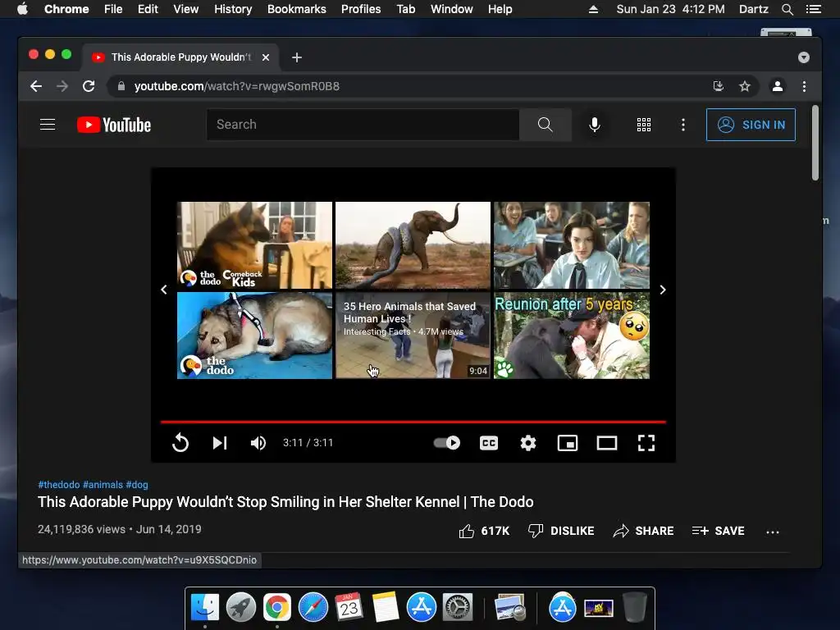Open the YouTube guide hamburger menu
The height and width of the screenshot is (630, 840).
click(48, 125)
